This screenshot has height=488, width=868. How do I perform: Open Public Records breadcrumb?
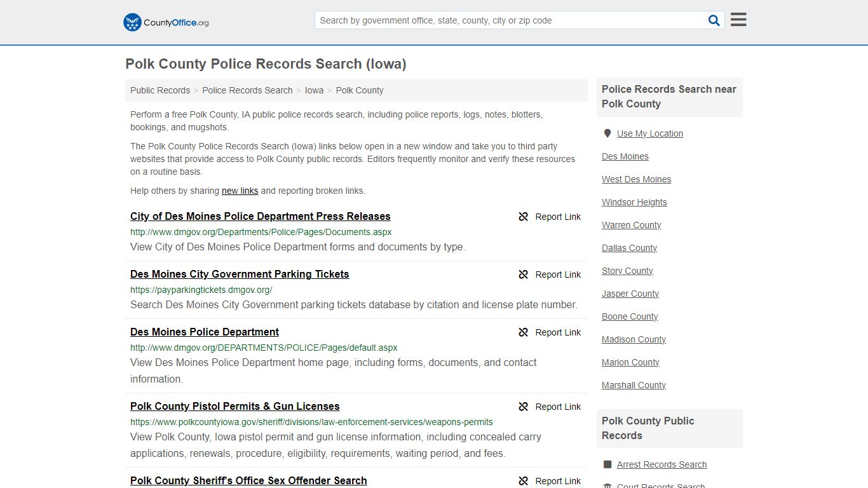coord(160,90)
